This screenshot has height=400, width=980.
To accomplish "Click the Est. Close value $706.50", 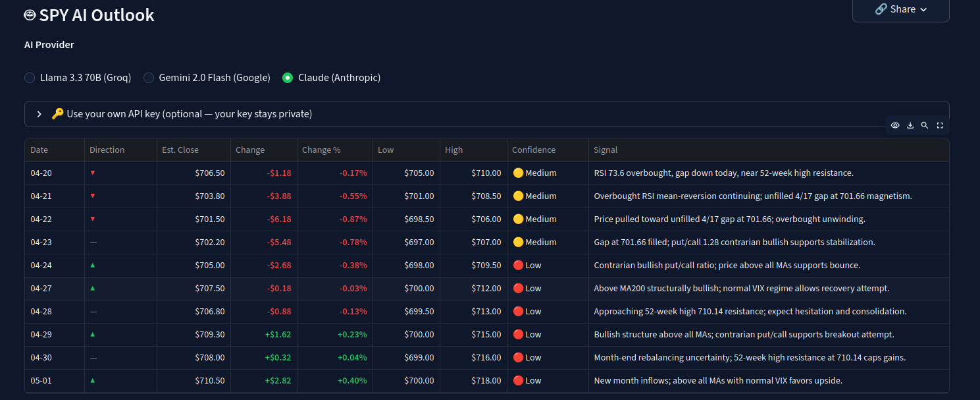I will point(210,173).
